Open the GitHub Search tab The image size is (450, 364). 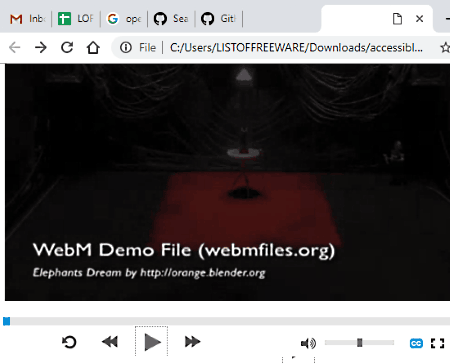(171, 19)
